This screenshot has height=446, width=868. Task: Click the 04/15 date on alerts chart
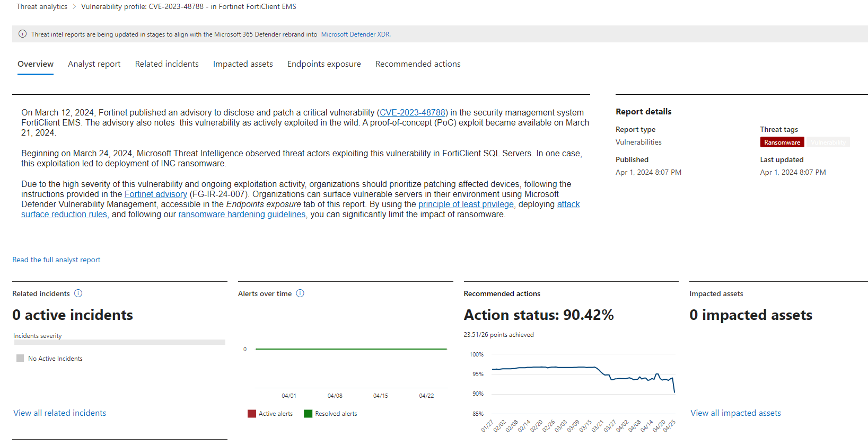pos(381,396)
